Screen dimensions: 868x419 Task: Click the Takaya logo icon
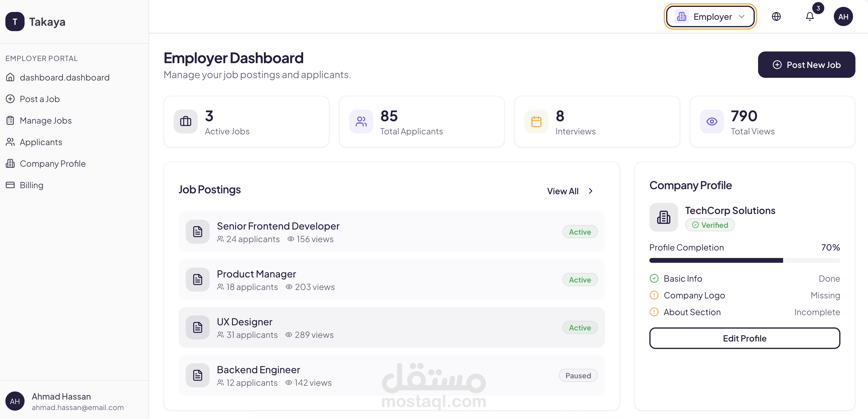15,22
